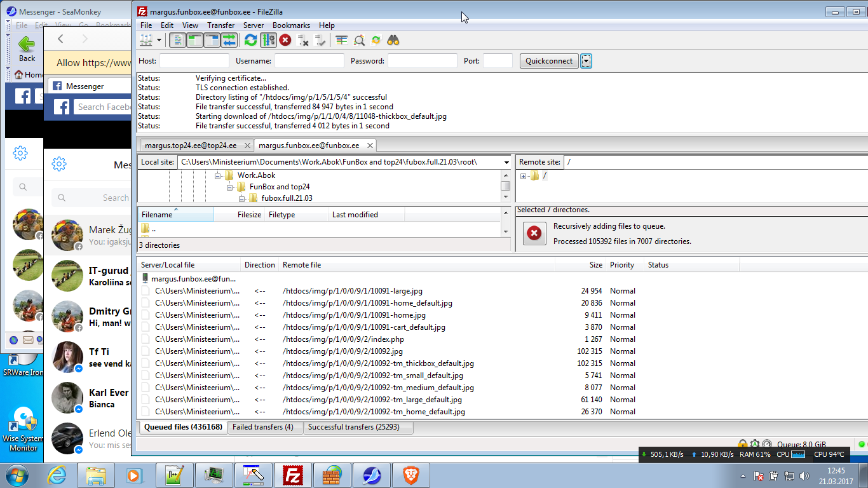
Task: Collapse the Work.Abok tree folder
Action: [x=218, y=175]
